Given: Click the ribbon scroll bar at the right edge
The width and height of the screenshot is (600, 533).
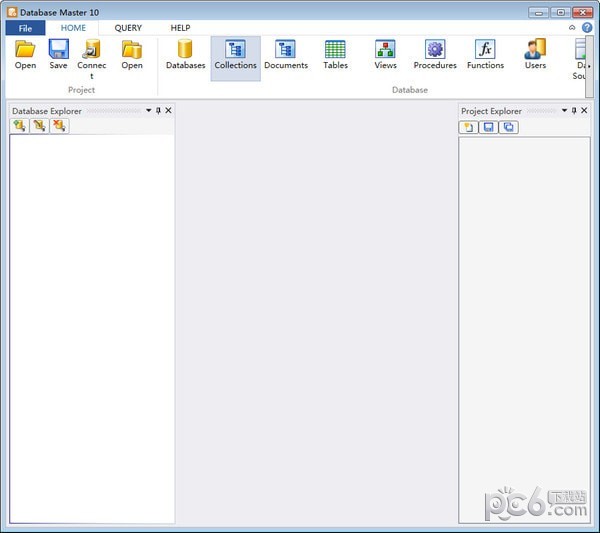Looking at the screenshot, I should pos(589,67).
